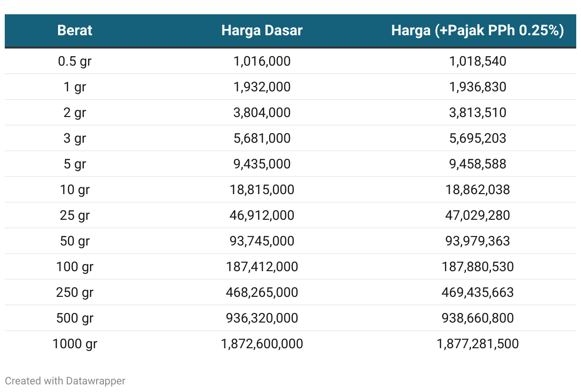The width and height of the screenshot is (581, 392).
Task: Click base price 1,932,000
Action: tap(262, 87)
